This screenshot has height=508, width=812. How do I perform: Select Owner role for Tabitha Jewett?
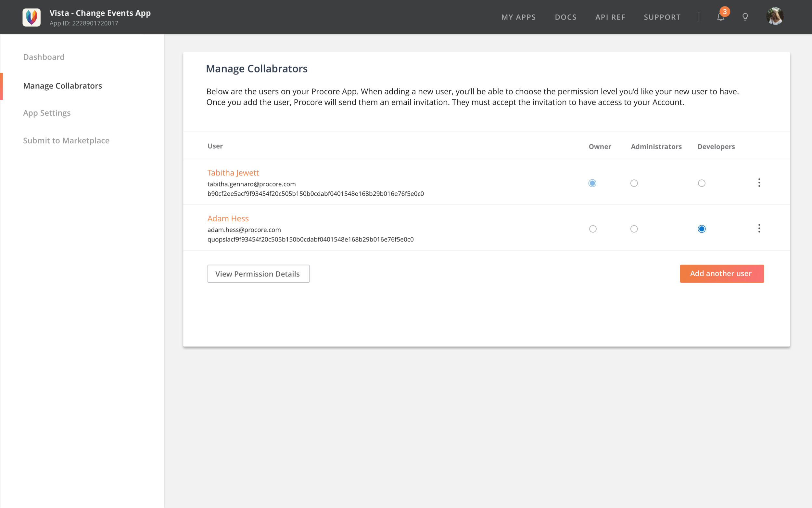592,183
